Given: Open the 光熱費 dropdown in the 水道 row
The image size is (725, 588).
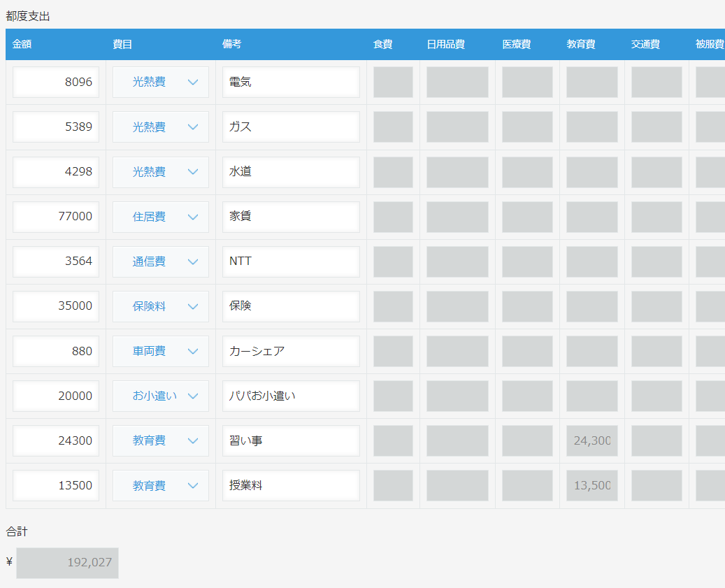Looking at the screenshot, I should [160, 171].
